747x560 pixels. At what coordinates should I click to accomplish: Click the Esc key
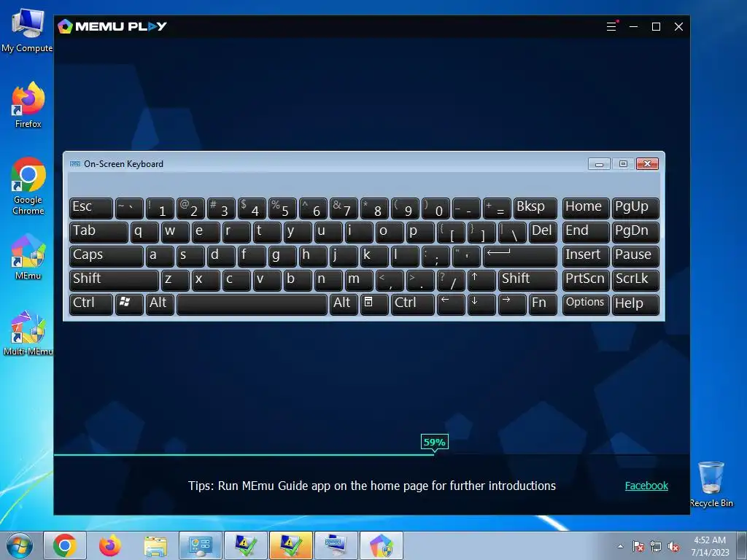tap(91, 208)
